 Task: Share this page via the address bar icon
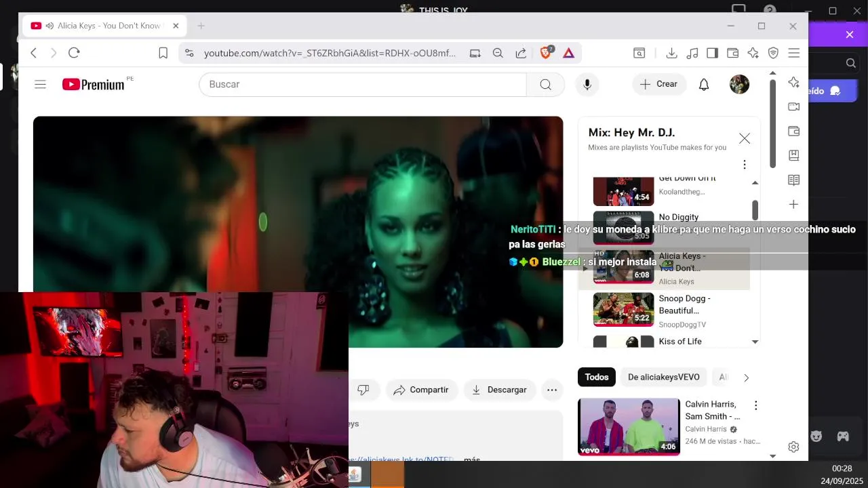[521, 53]
